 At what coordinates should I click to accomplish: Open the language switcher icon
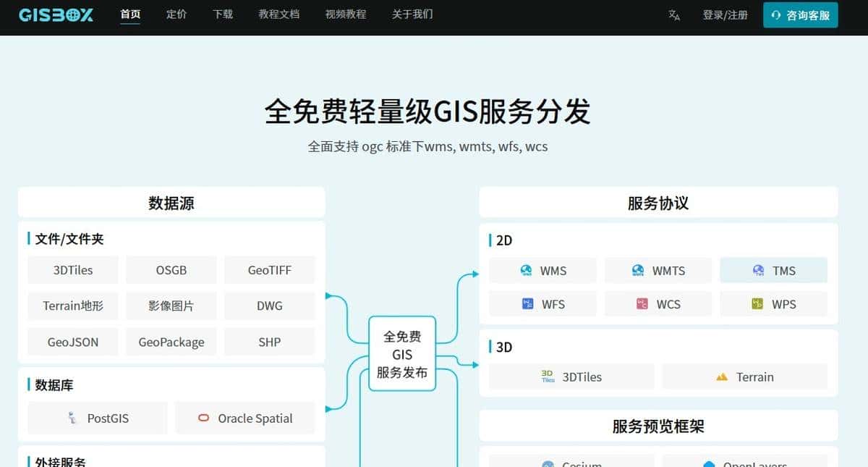click(673, 15)
